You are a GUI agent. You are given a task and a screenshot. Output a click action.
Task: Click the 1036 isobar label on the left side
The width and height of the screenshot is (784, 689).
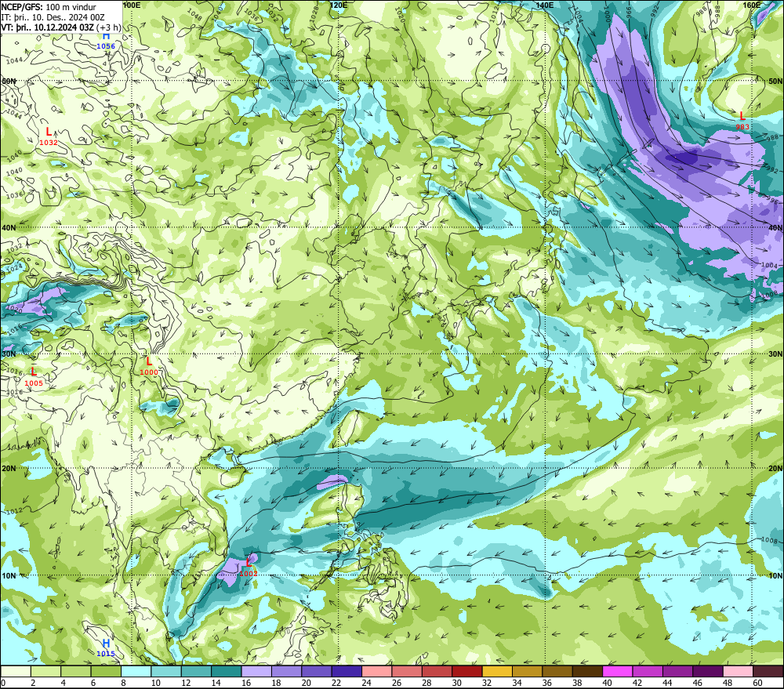pos(15,195)
